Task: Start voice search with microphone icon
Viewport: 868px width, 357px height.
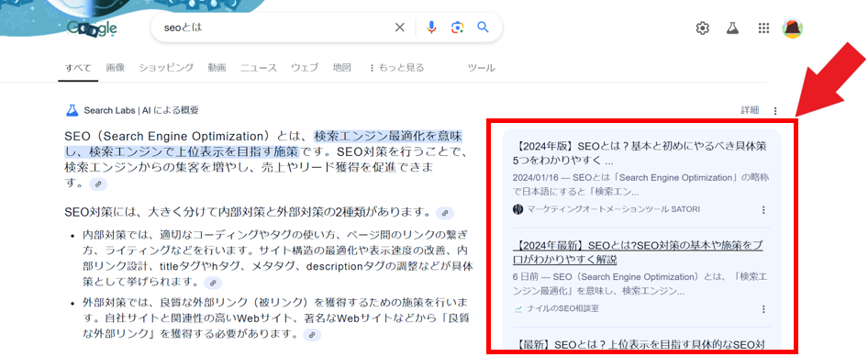Action: tap(432, 28)
